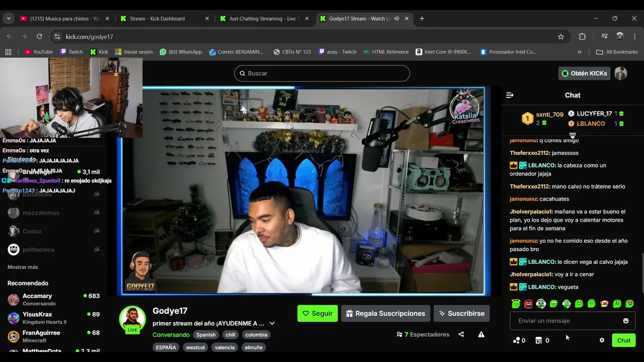Open chat settings gear icon
Viewport: 644px width, 362px height.
(602, 340)
